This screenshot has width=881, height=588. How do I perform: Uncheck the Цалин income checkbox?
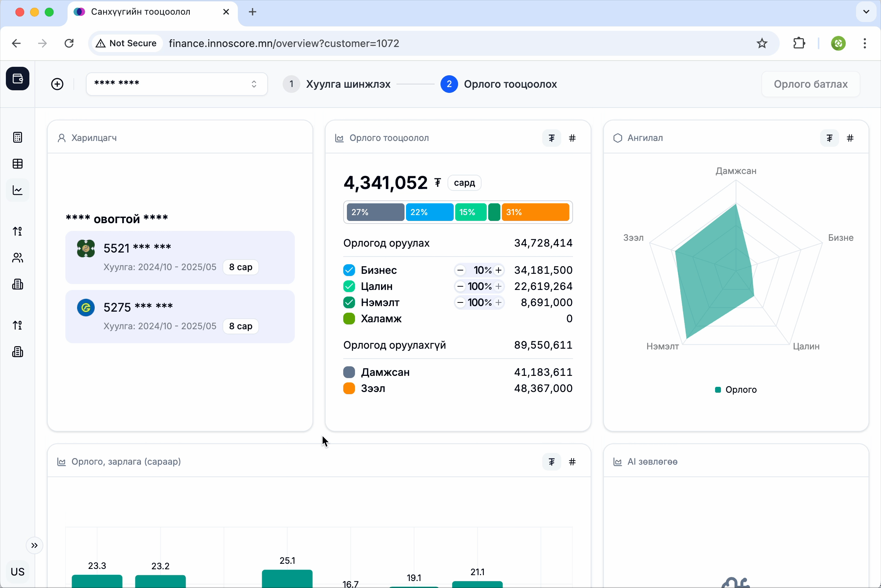(349, 286)
